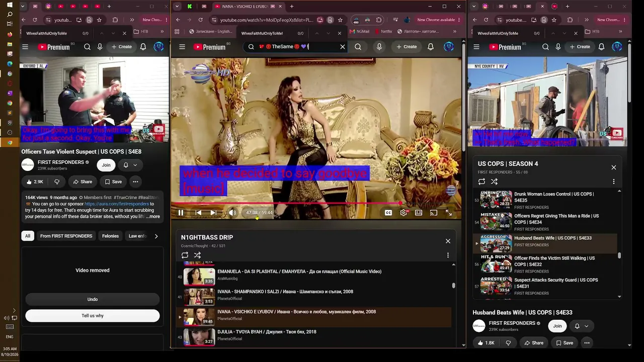
Task: Open Windows Search on the taskbar
Action: 10,14
